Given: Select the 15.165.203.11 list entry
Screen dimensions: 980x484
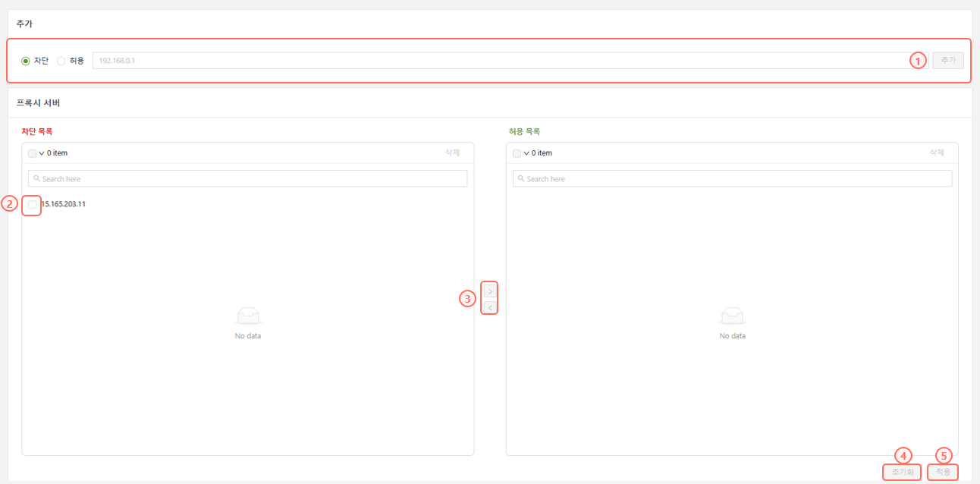Looking at the screenshot, I should (x=64, y=204).
